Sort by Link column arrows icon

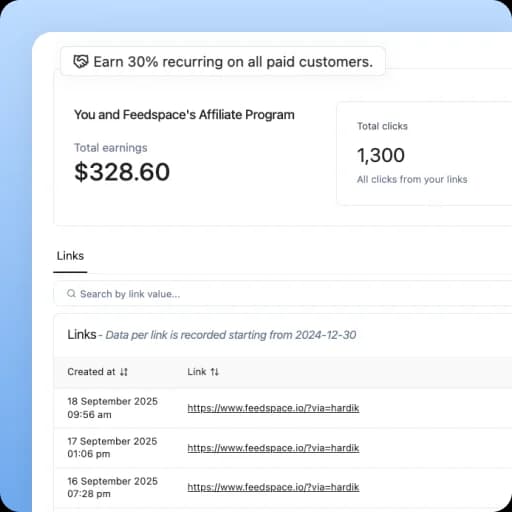click(215, 372)
